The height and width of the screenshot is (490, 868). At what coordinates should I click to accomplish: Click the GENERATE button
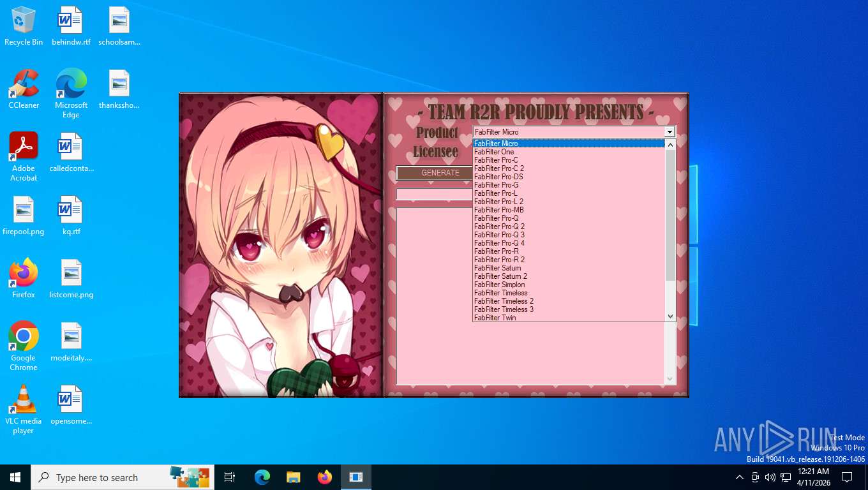(435, 173)
